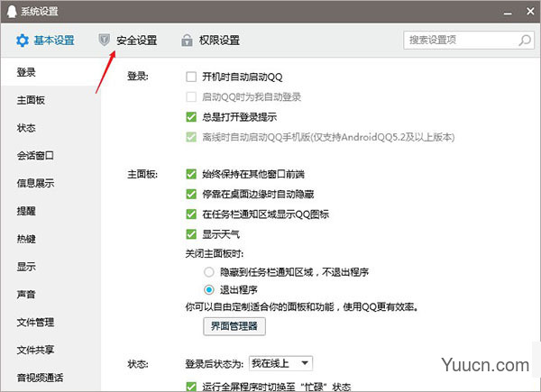This screenshot has height=392, width=541.
Task: Toggle 启动QQ时为我自动登录 checkbox
Action: (x=191, y=97)
